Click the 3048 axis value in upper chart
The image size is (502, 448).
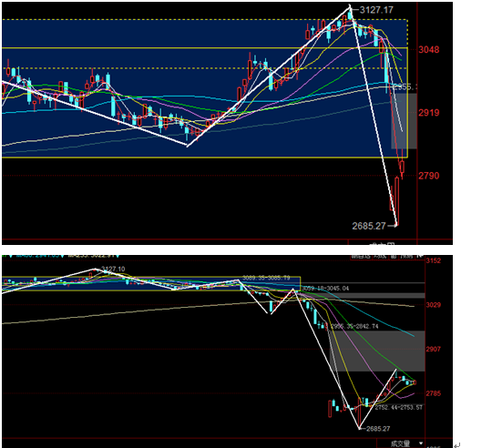coord(429,49)
